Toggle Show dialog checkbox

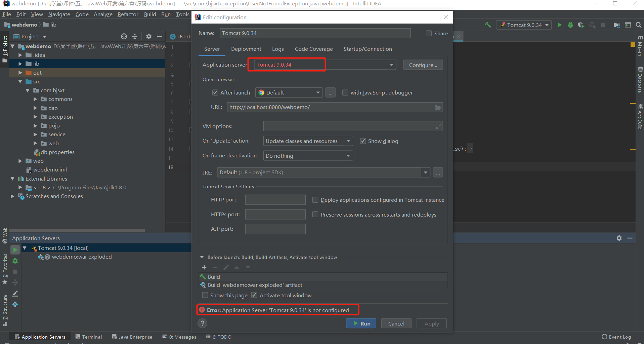click(x=363, y=141)
